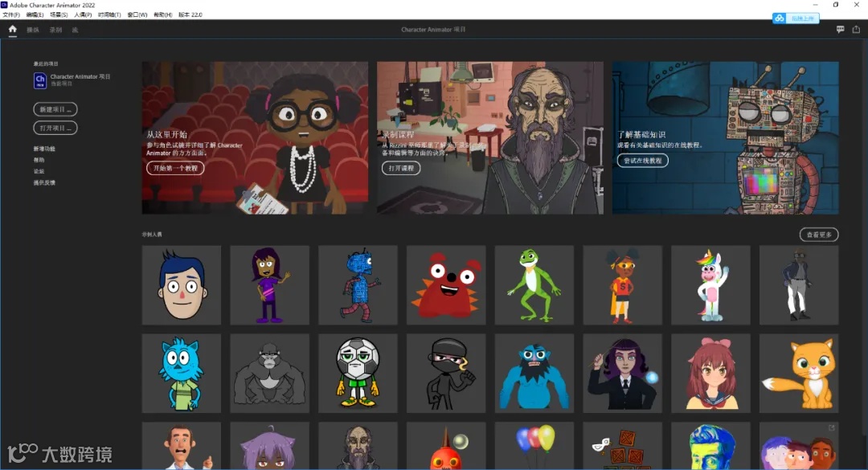
Task: Open the 人偶(P) menu
Action: coord(83,14)
